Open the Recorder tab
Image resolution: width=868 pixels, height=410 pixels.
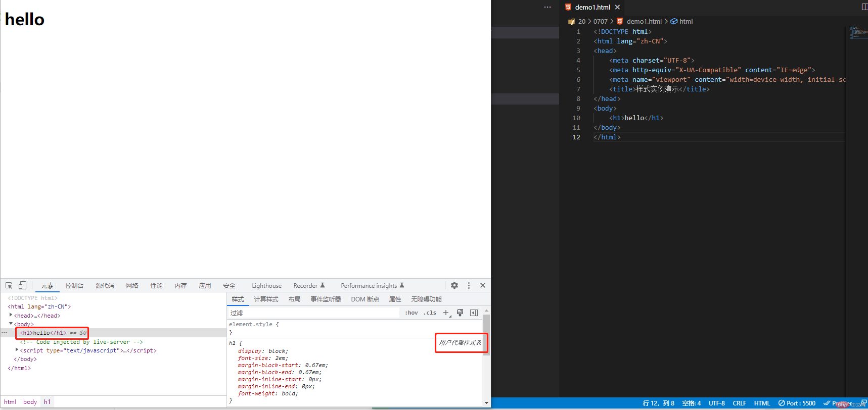tap(309, 286)
